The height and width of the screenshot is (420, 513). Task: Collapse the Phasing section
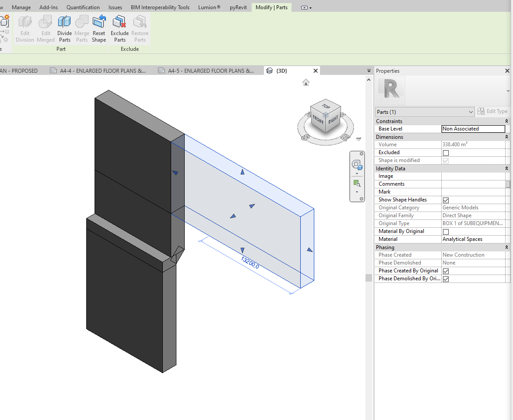[x=506, y=247]
